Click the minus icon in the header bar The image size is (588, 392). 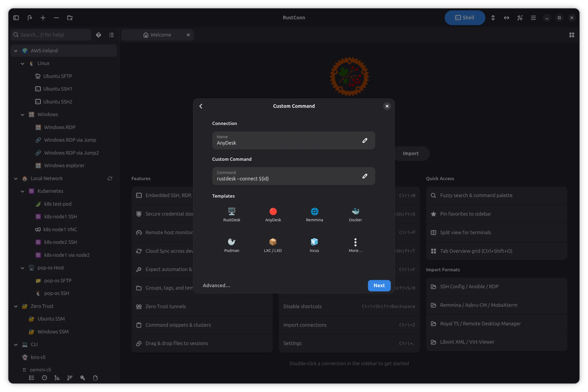click(57, 18)
